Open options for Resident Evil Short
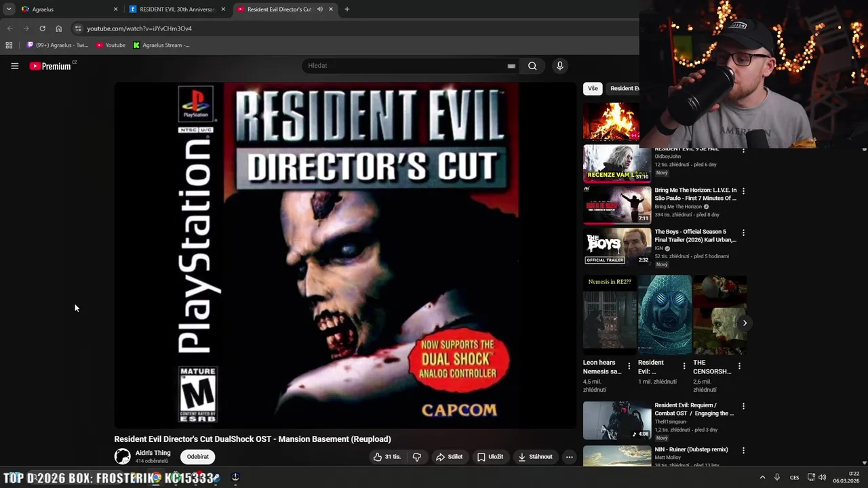This screenshot has height=488, width=868. pos(684,366)
